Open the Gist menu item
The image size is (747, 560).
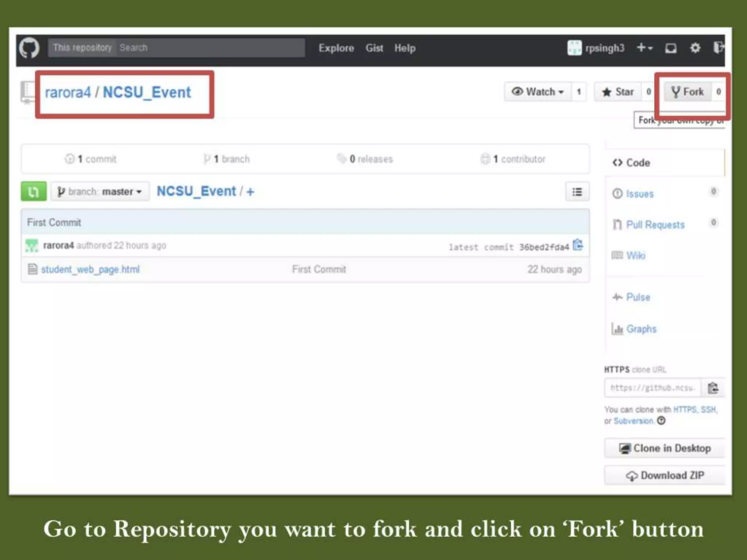coord(374,48)
